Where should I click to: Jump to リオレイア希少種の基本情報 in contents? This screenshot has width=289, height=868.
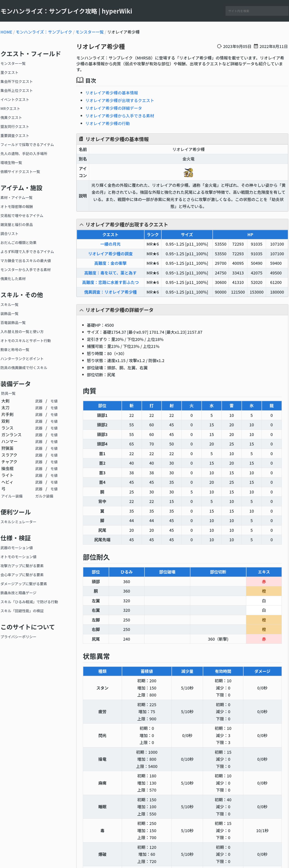(x=112, y=93)
